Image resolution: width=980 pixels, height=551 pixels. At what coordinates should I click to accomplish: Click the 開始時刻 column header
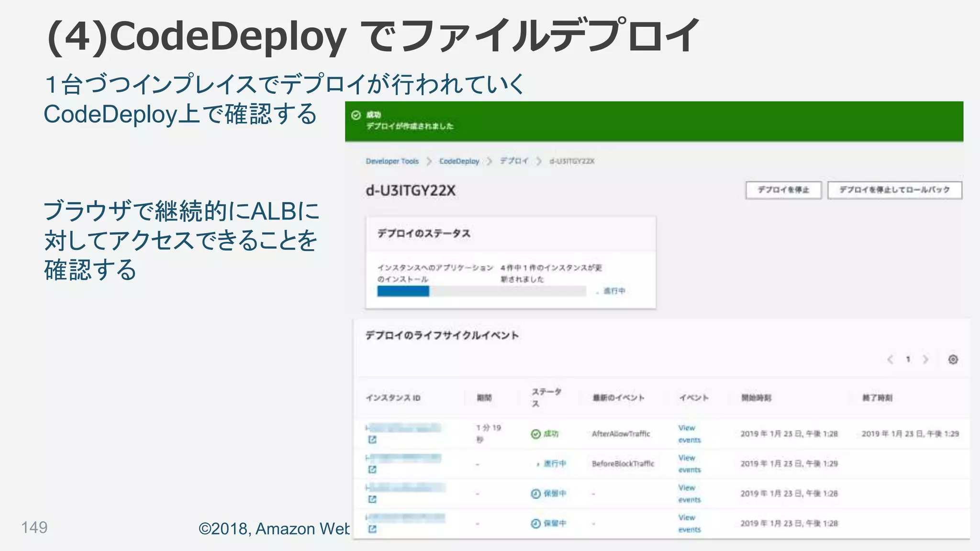tap(756, 398)
